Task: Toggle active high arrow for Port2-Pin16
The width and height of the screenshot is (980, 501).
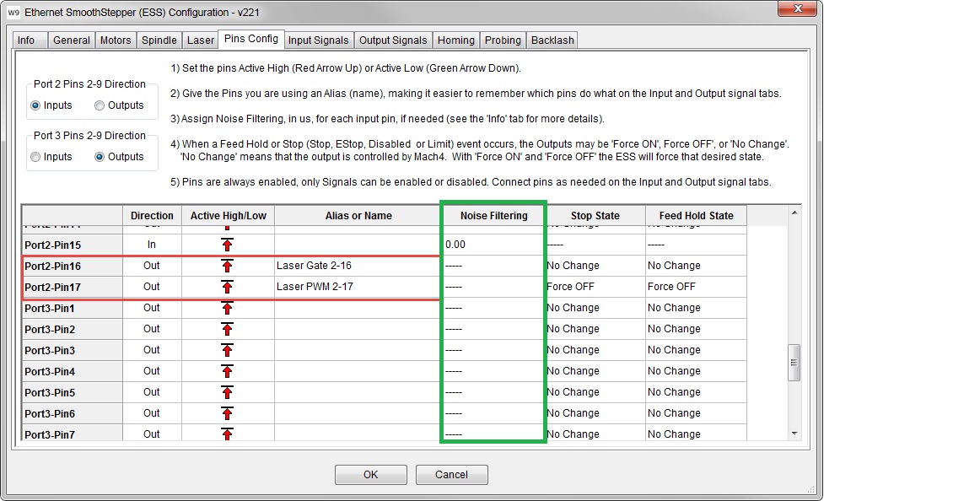Action: click(227, 267)
